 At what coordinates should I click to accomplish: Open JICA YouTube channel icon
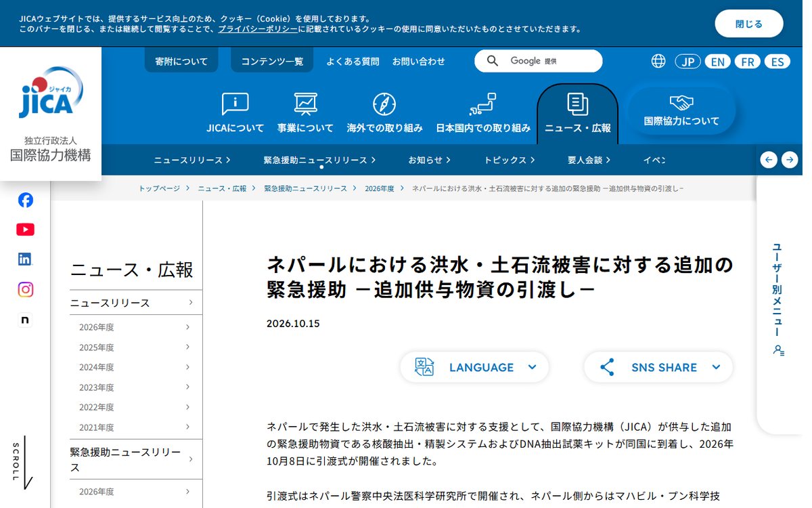click(26, 230)
